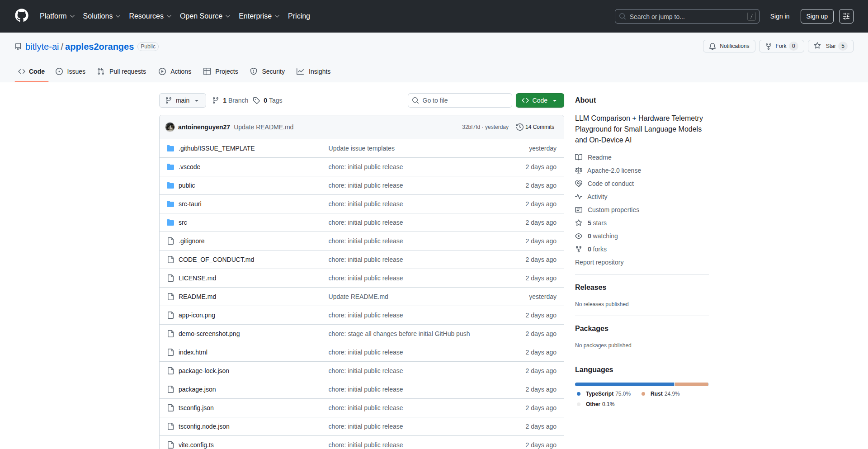Switch to the Projects tab
The image size is (868, 449).
tap(221, 71)
